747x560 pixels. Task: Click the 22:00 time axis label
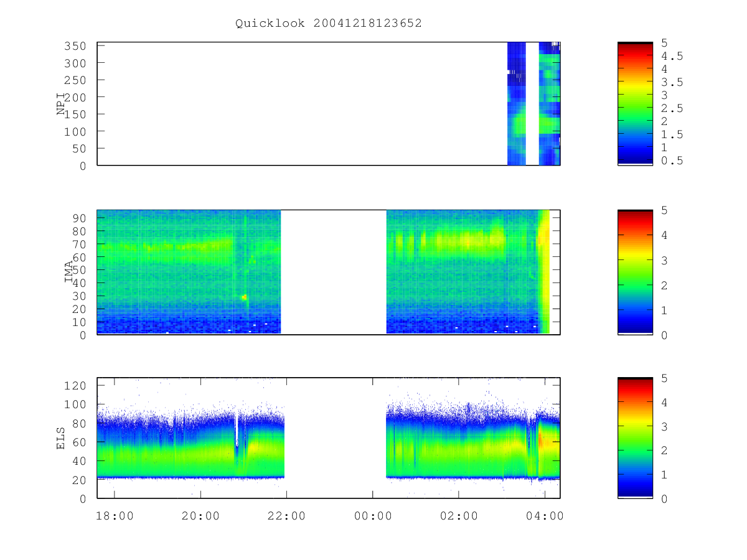(x=286, y=516)
